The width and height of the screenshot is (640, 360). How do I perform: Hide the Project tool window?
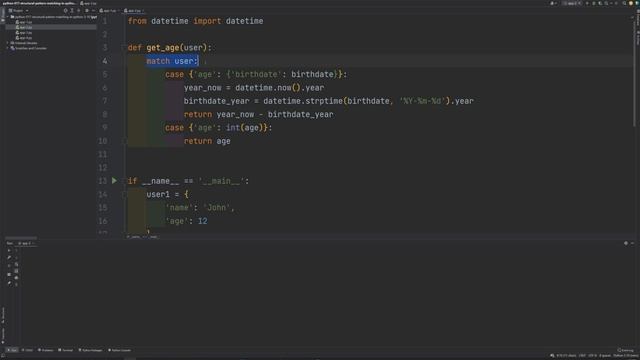93,11
